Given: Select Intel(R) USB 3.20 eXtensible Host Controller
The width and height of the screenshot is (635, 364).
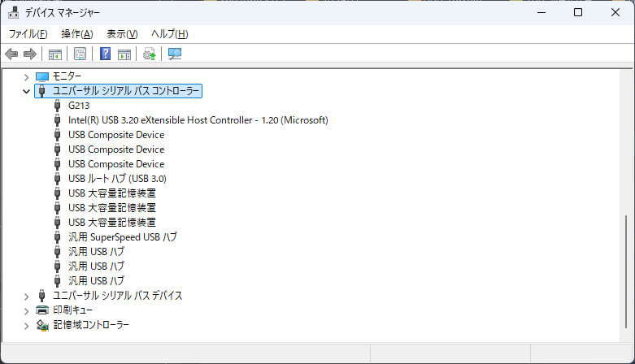Looking at the screenshot, I should [198, 120].
